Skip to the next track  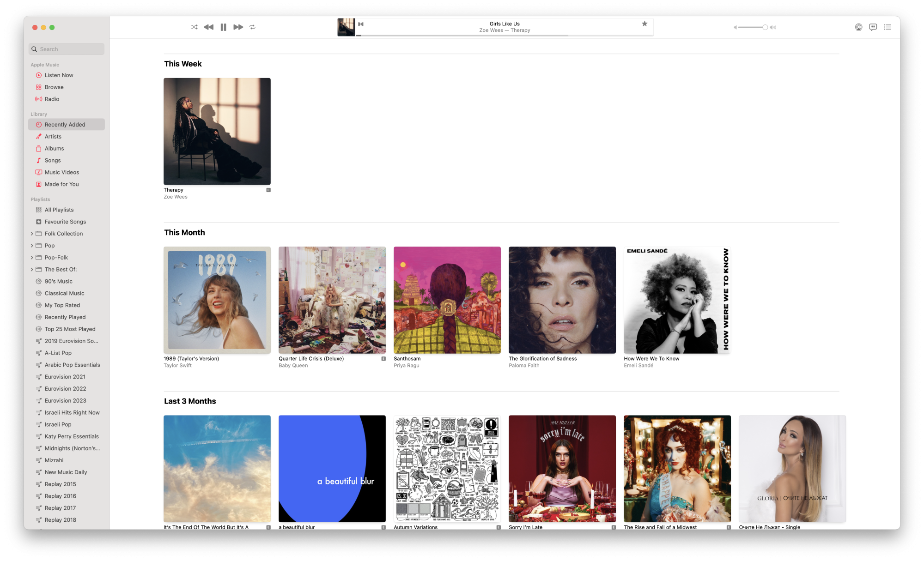[238, 27]
